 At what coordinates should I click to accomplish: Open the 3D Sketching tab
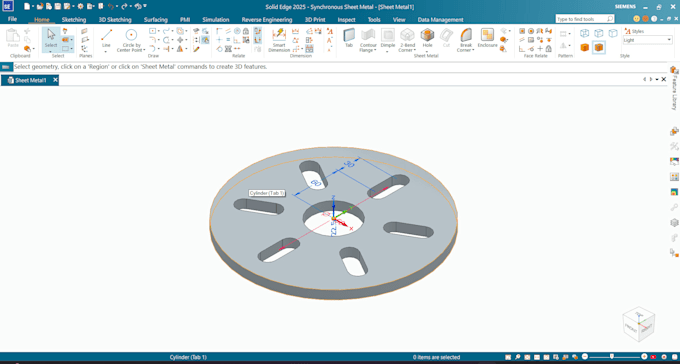[115, 20]
